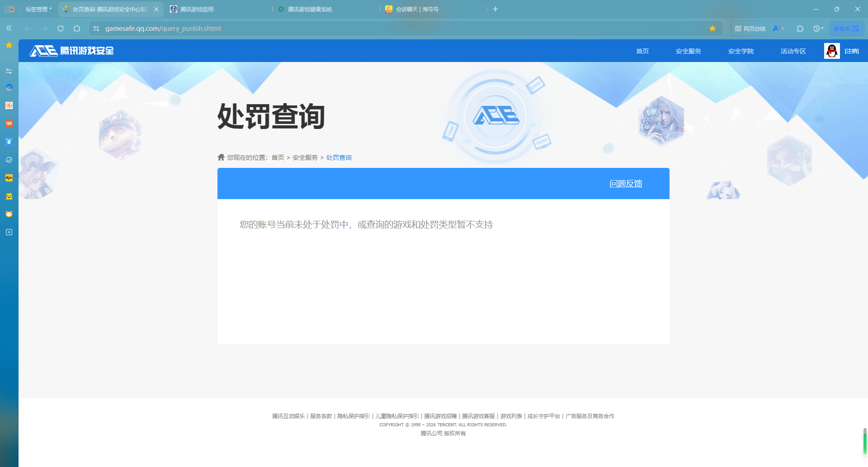Open the orange cat face sidebar icon
The image size is (868, 467).
(x=9, y=214)
